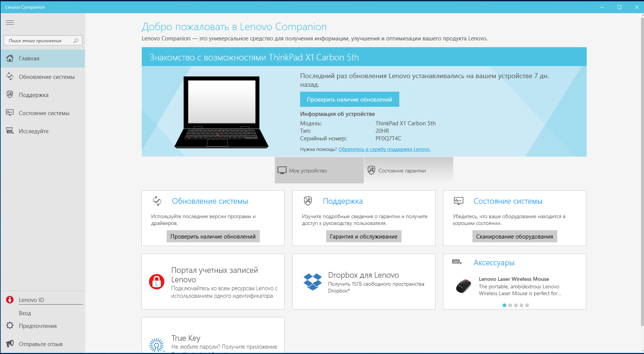Open Обновление системы in the sidebar
Screen dimensions: 644x354
coord(43,77)
